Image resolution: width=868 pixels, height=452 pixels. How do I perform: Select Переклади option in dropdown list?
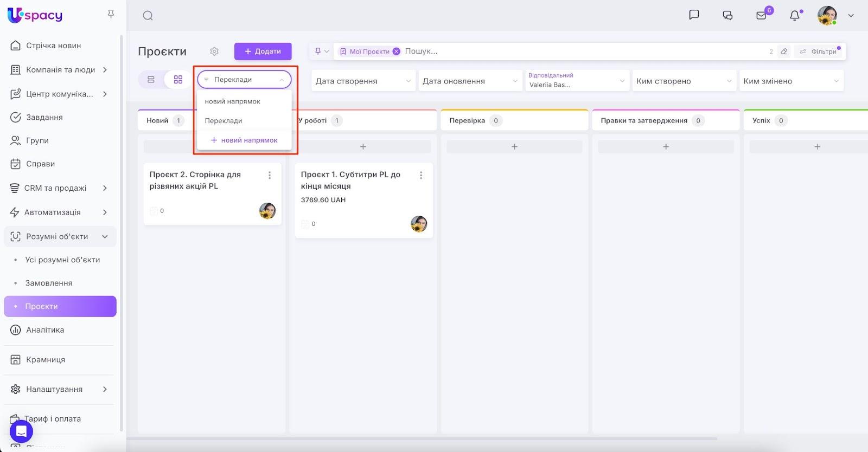[x=244, y=121]
